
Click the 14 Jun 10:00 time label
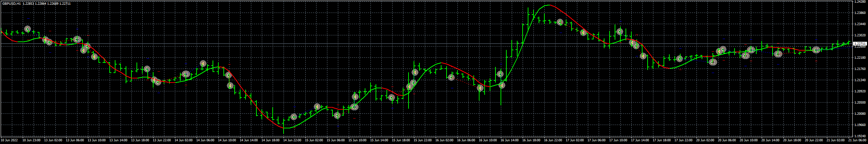tap(227, 140)
